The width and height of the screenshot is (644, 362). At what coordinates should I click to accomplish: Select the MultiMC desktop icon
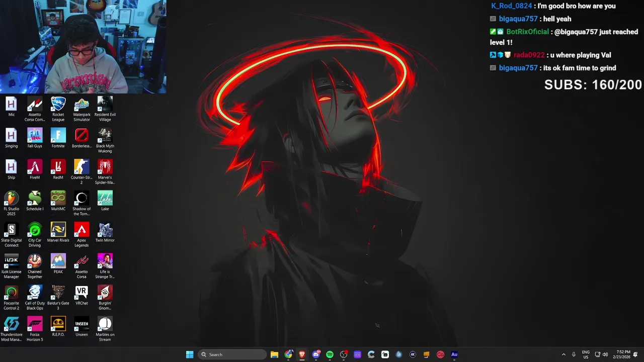click(x=58, y=201)
